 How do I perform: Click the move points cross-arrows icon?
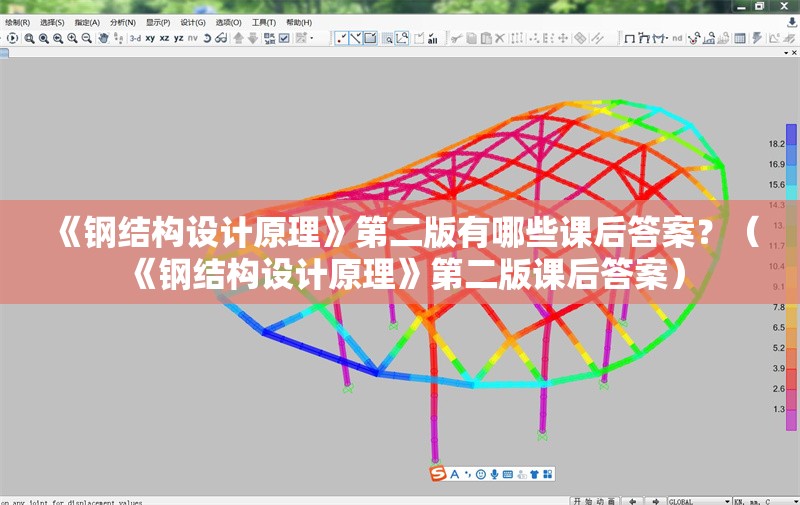click(563, 38)
